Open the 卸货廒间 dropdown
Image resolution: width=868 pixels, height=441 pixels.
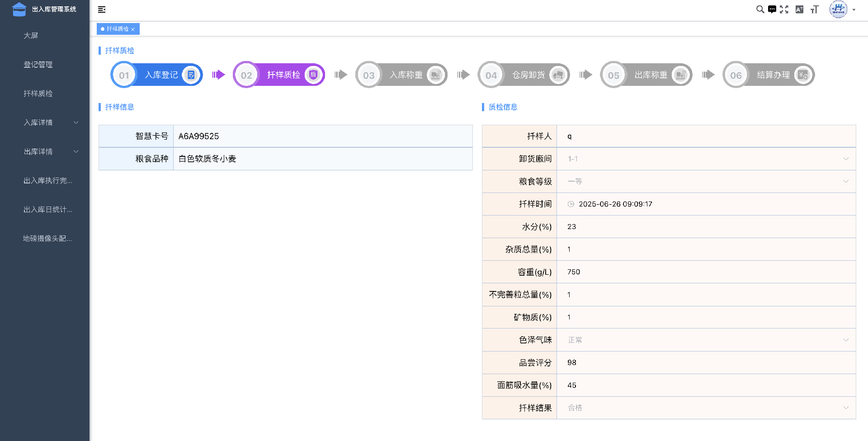pos(706,159)
